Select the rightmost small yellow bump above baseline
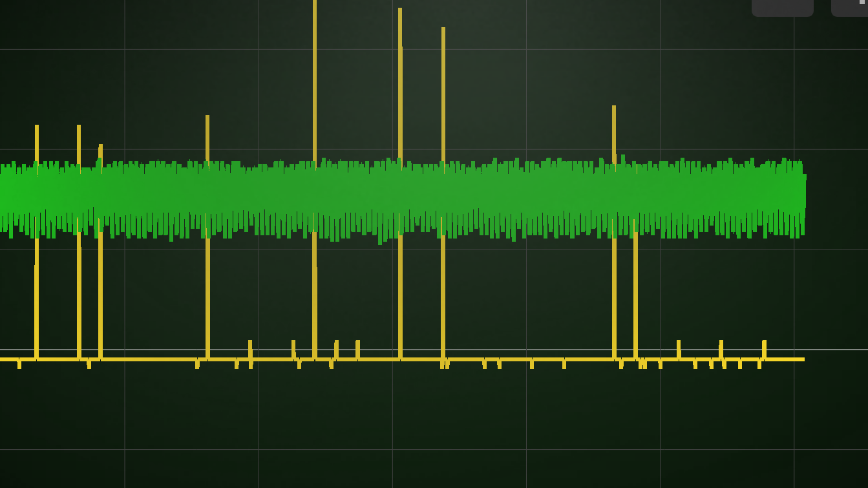 point(764,348)
